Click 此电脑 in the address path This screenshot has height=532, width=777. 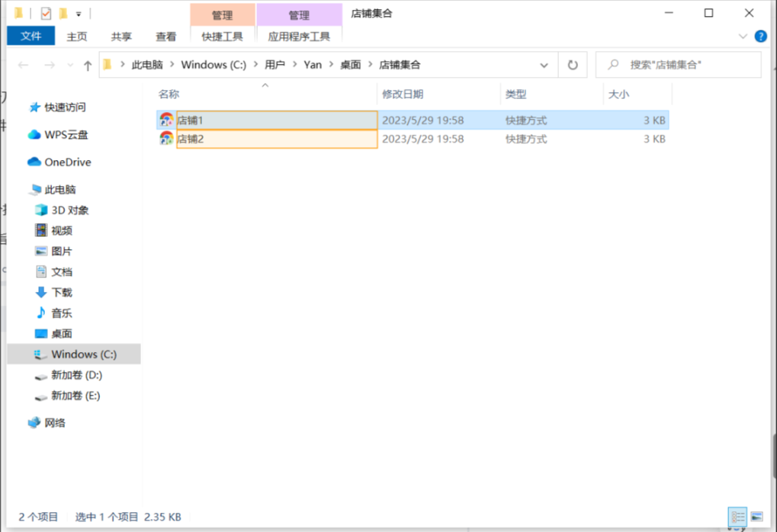[x=147, y=65]
